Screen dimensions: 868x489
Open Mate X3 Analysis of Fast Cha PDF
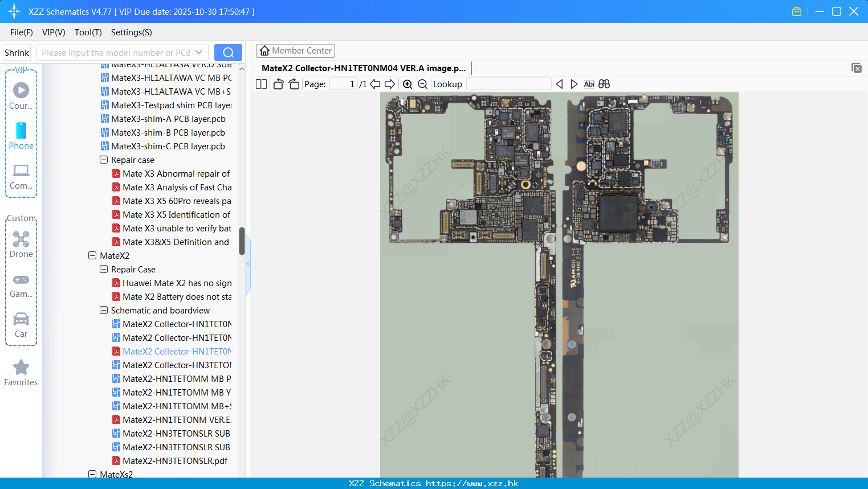click(x=172, y=188)
